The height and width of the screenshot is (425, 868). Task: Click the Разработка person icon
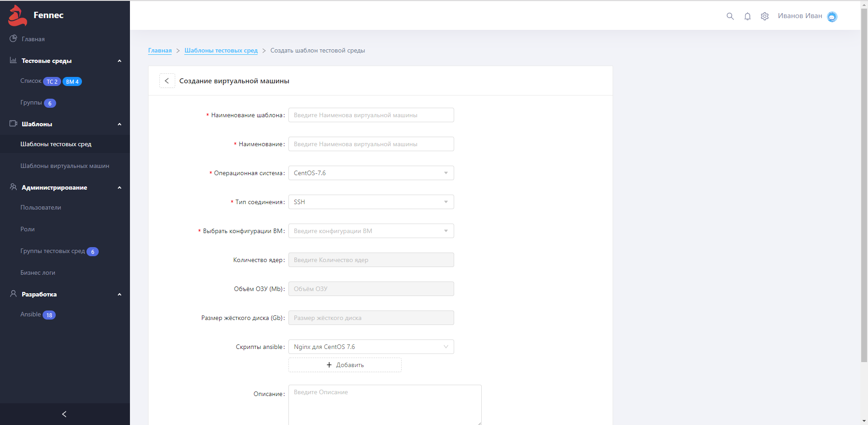[x=14, y=294]
